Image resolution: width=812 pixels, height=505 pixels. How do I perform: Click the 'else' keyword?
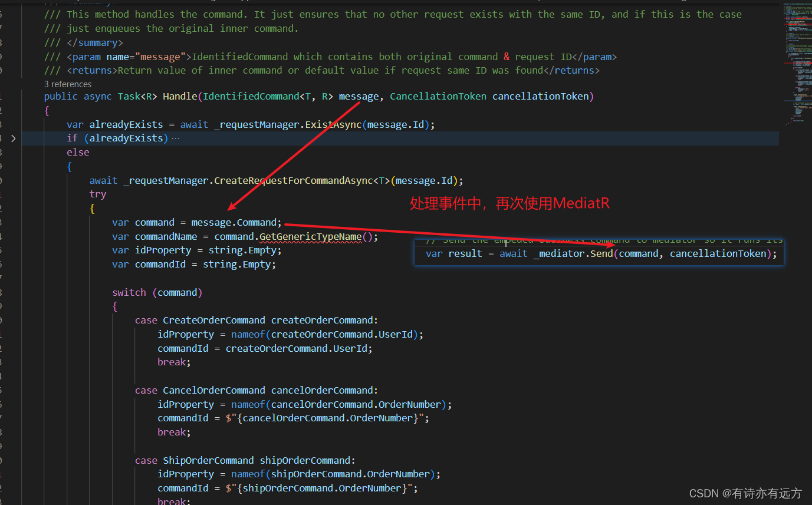click(78, 153)
